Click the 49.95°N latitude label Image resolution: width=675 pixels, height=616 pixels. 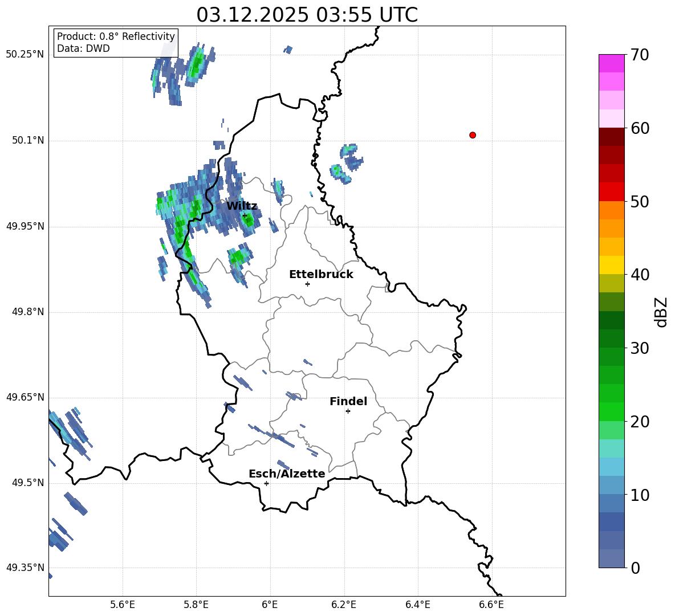[25, 226]
